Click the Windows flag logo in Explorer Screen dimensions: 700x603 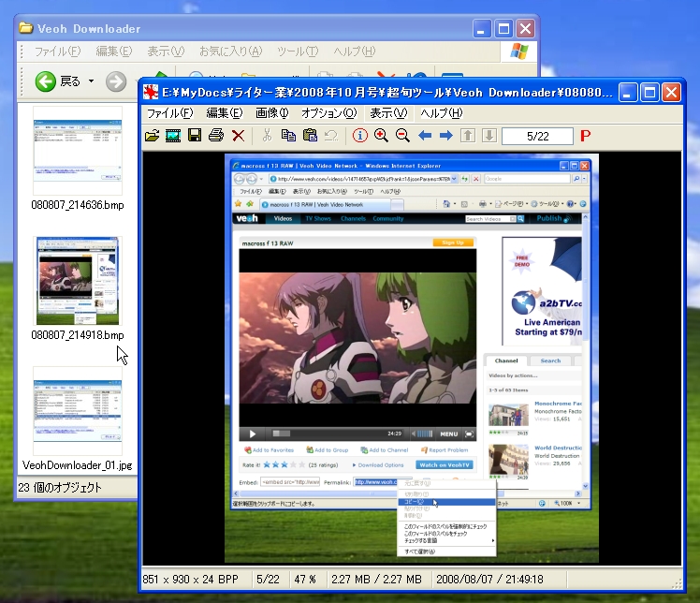point(519,51)
